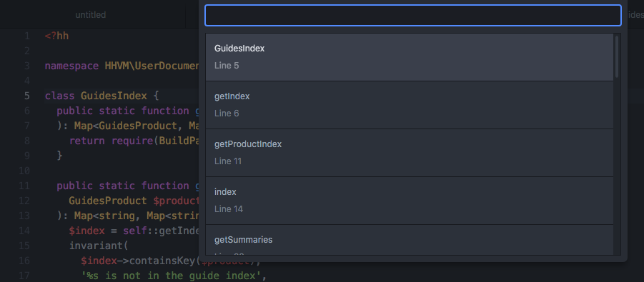Click line number 1 in the gutter
This screenshot has width=644, height=282.
pyautogui.click(x=27, y=36)
